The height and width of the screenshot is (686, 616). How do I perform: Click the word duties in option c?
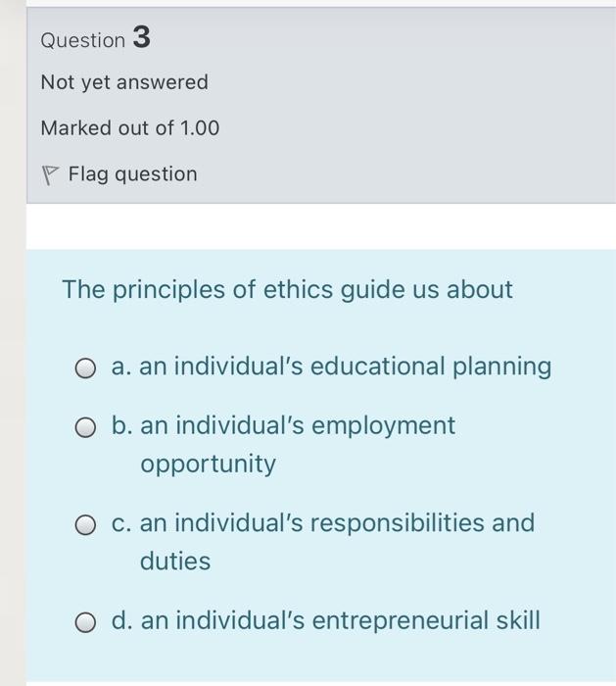175,562
